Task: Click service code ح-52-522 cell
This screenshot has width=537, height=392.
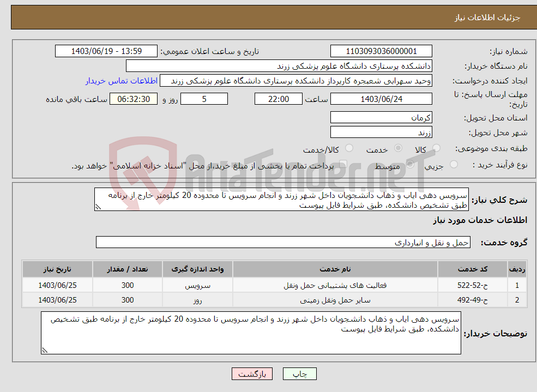Action: (x=473, y=285)
